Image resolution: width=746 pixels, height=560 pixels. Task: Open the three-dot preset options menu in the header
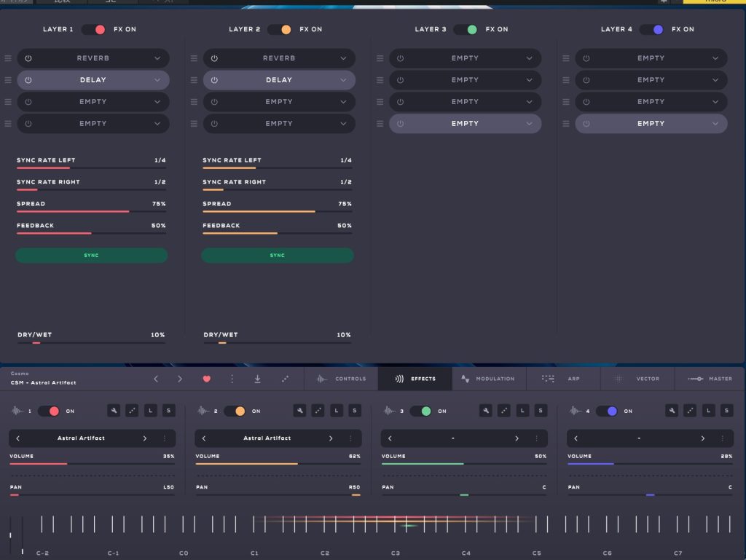point(232,379)
